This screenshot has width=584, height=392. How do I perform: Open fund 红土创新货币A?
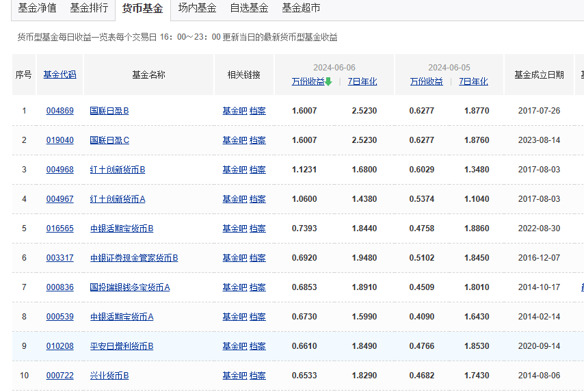coord(118,199)
